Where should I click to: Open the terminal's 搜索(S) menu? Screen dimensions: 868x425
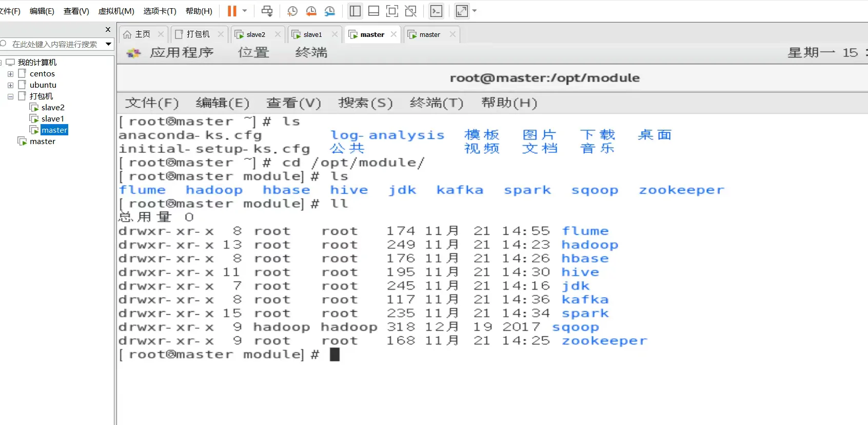click(365, 103)
